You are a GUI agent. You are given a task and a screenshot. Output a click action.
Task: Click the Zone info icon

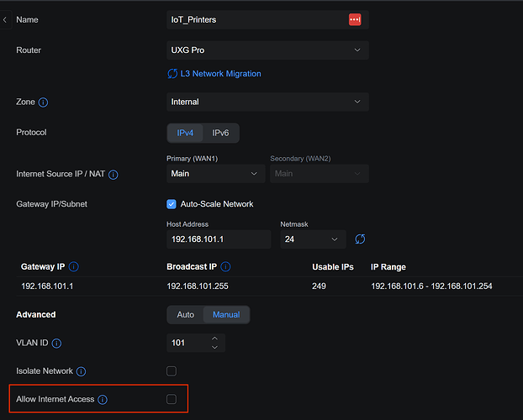[44, 102]
